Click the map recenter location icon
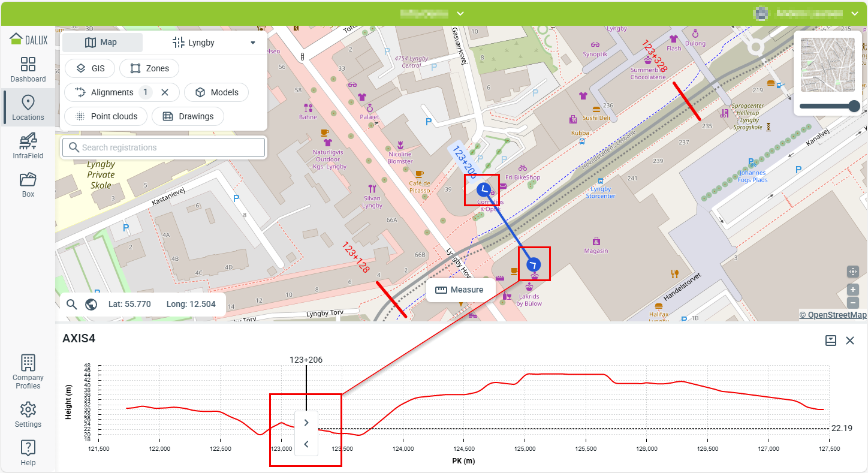 (853, 272)
